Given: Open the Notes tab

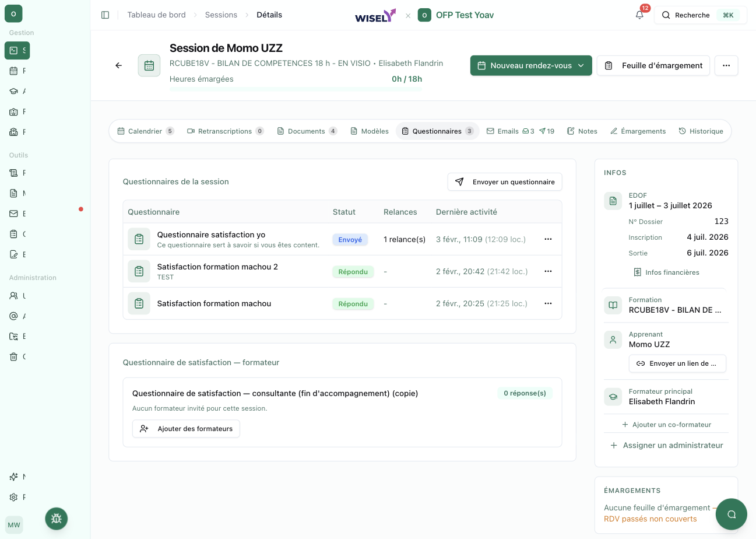Looking at the screenshot, I should [582, 131].
